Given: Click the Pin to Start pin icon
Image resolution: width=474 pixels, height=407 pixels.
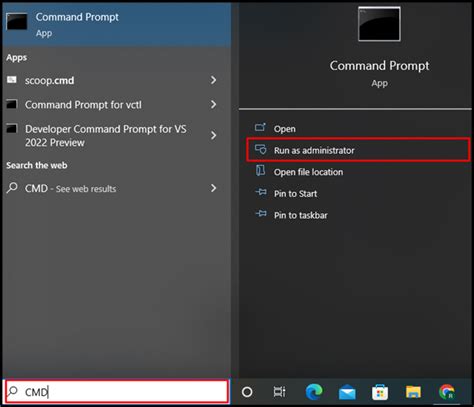Looking at the screenshot, I should (x=261, y=192).
